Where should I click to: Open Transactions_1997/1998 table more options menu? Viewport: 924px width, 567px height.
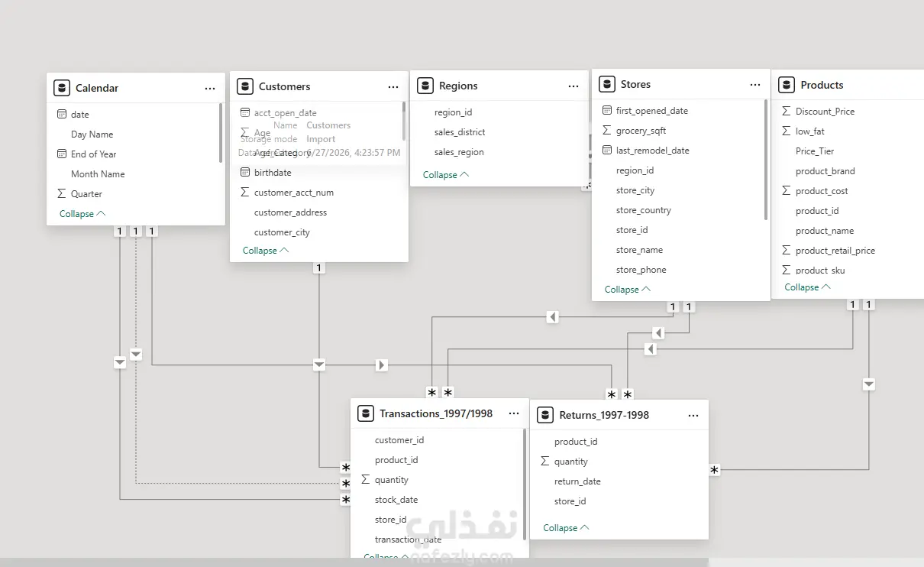pos(514,413)
